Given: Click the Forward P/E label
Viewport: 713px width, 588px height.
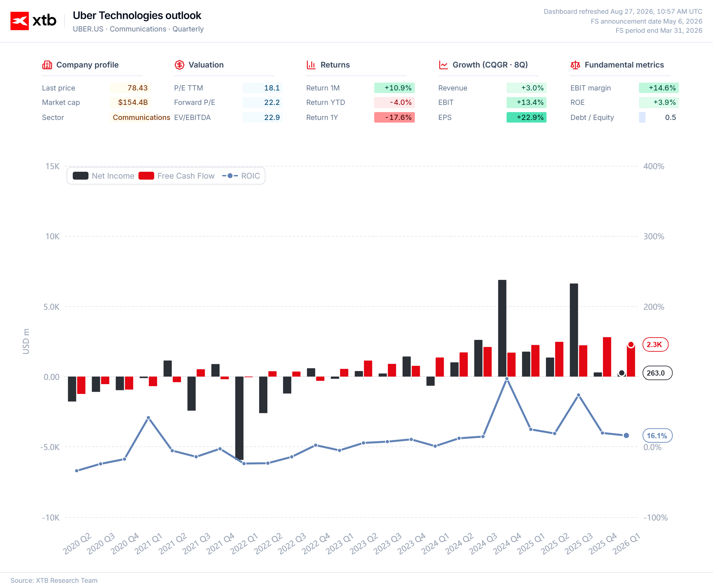Looking at the screenshot, I should pyautogui.click(x=195, y=103).
